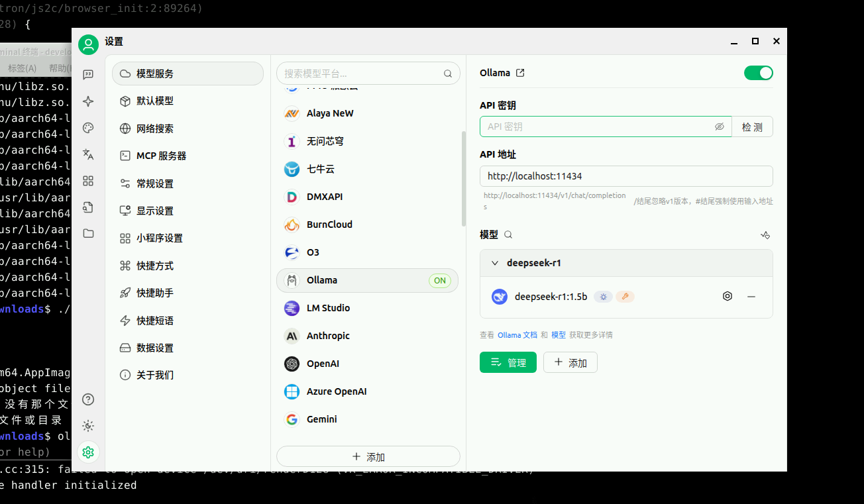Select the 七牛云 provider
The image size is (864, 504).
[x=367, y=169]
